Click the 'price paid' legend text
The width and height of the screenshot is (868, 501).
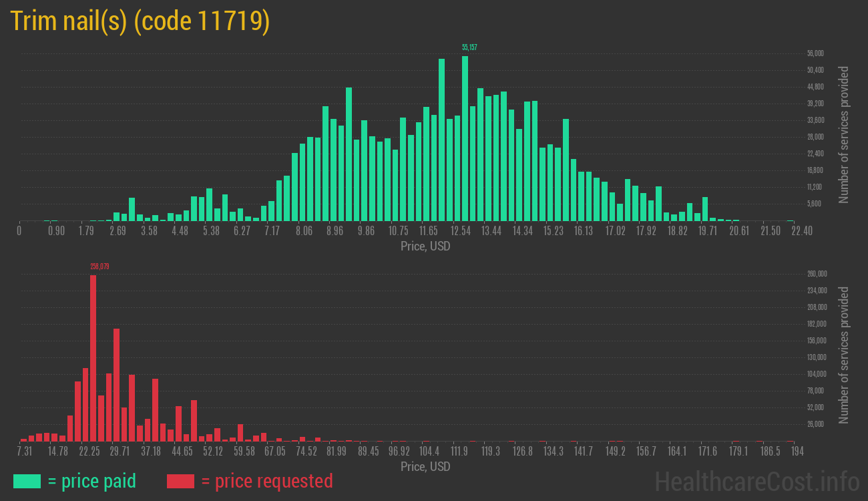(92, 481)
